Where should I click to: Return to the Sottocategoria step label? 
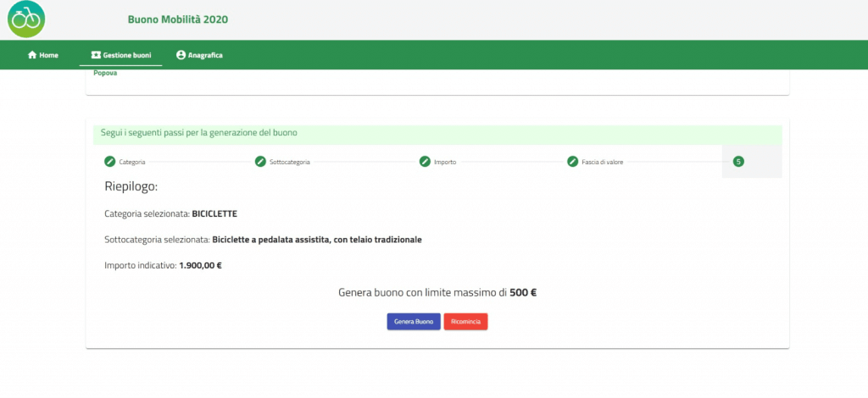[x=289, y=162]
